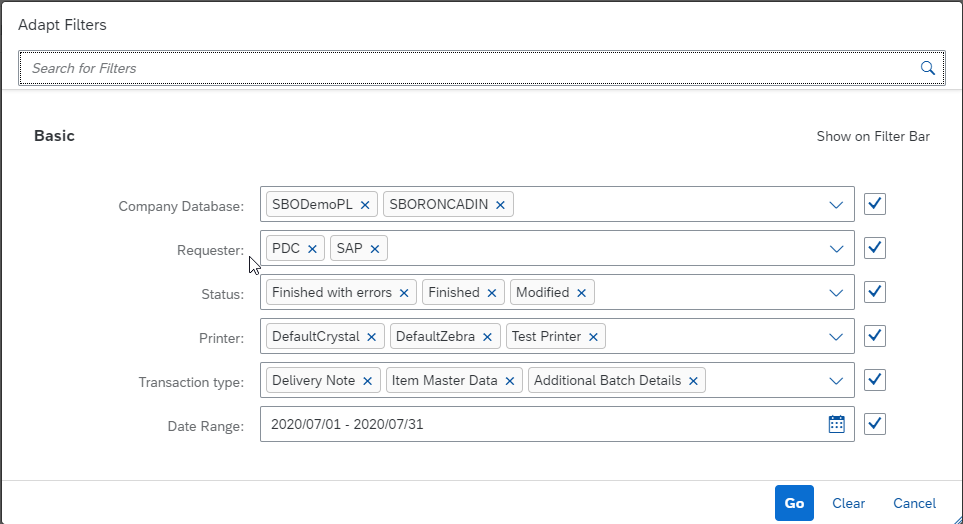Open the Printer dropdown arrow
The image size is (963, 524).
(836, 337)
